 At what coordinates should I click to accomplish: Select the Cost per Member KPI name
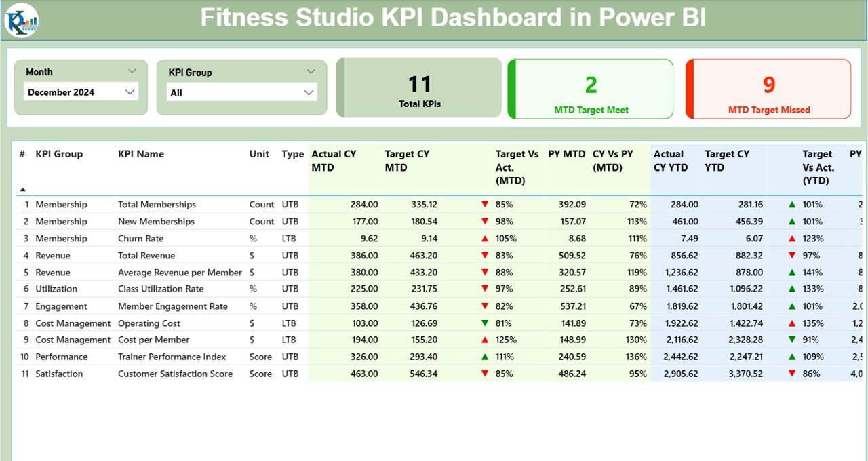tap(153, 340)
